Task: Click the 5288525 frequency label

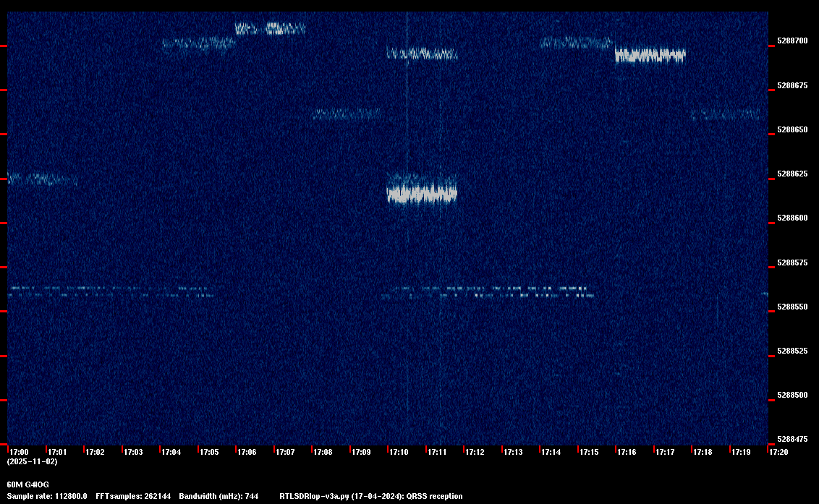Action: coord(792,351)
